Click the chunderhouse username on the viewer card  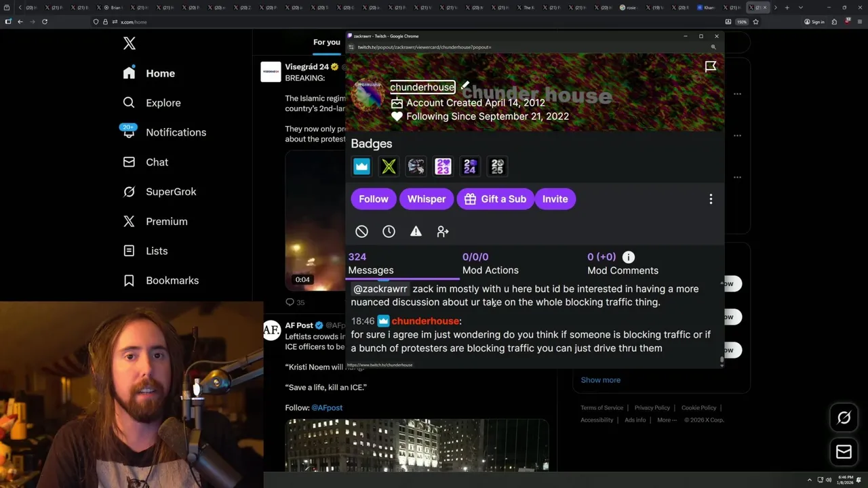coord(422,87)
